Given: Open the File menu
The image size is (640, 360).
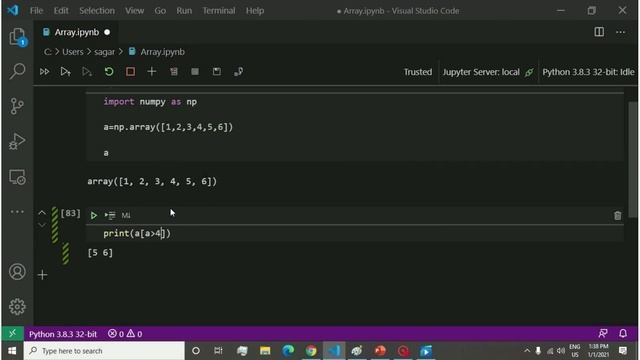Looking at the screenshot, I should pos(36,11).
